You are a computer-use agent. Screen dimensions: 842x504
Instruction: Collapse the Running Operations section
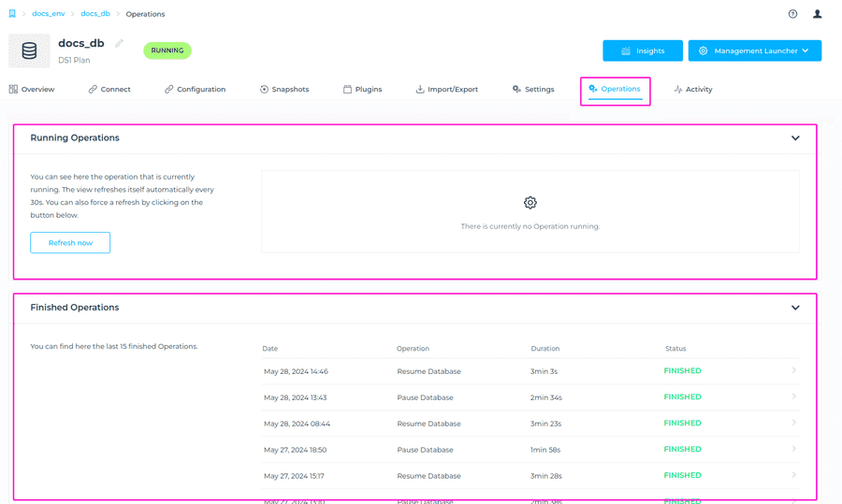point(795,138)
